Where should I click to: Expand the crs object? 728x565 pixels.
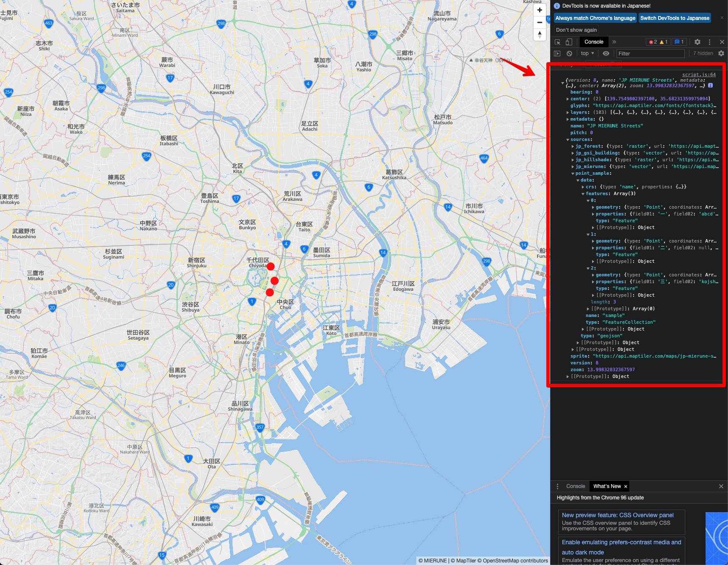(x=583, y=187)
